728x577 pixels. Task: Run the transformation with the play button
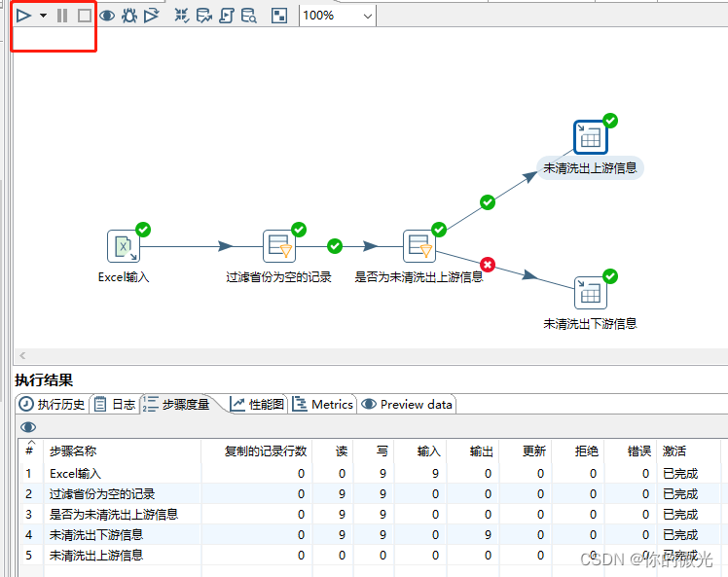(x=23, y=16)
